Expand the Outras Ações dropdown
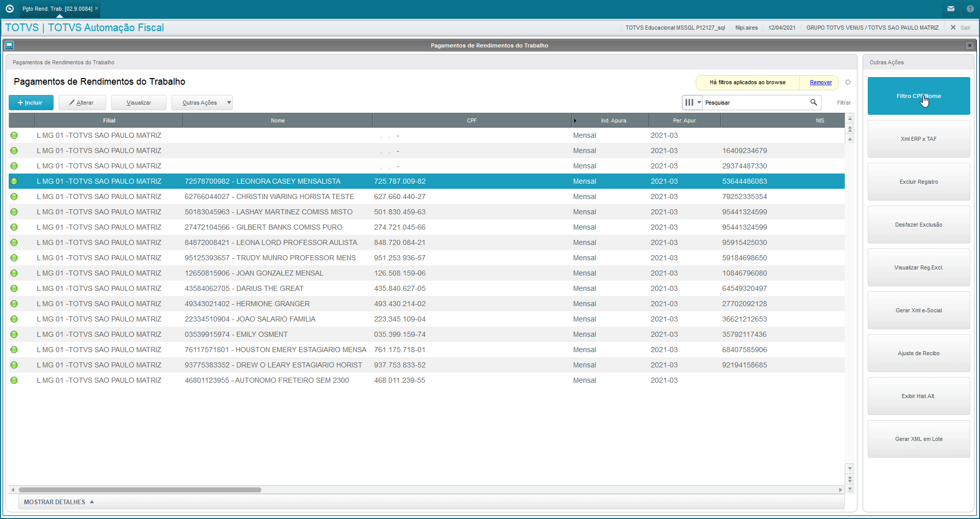The height and width of the screenshot is (519, 980). coord(202,103)
